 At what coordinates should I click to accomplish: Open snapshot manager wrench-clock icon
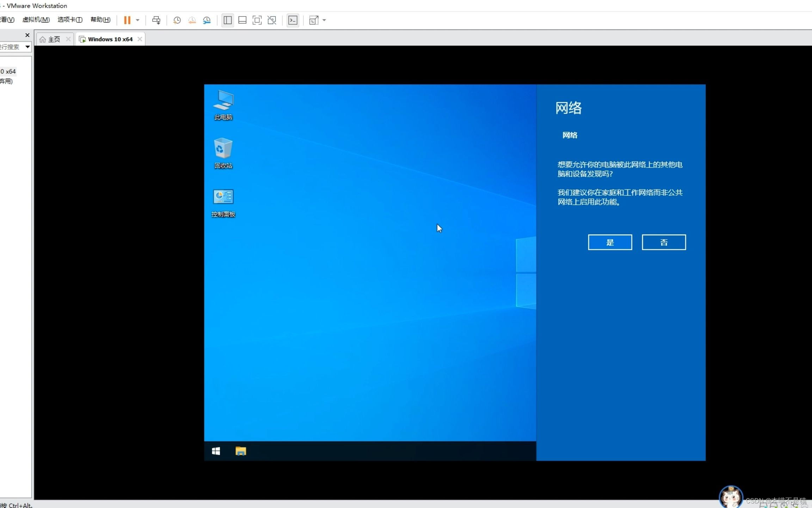pyautogui.click(x=207, y=20)
